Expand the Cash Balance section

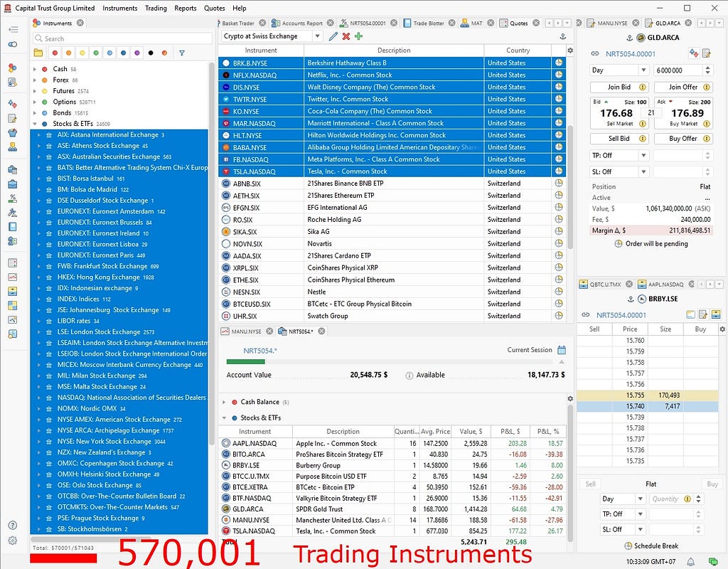[x=224, y=403]
